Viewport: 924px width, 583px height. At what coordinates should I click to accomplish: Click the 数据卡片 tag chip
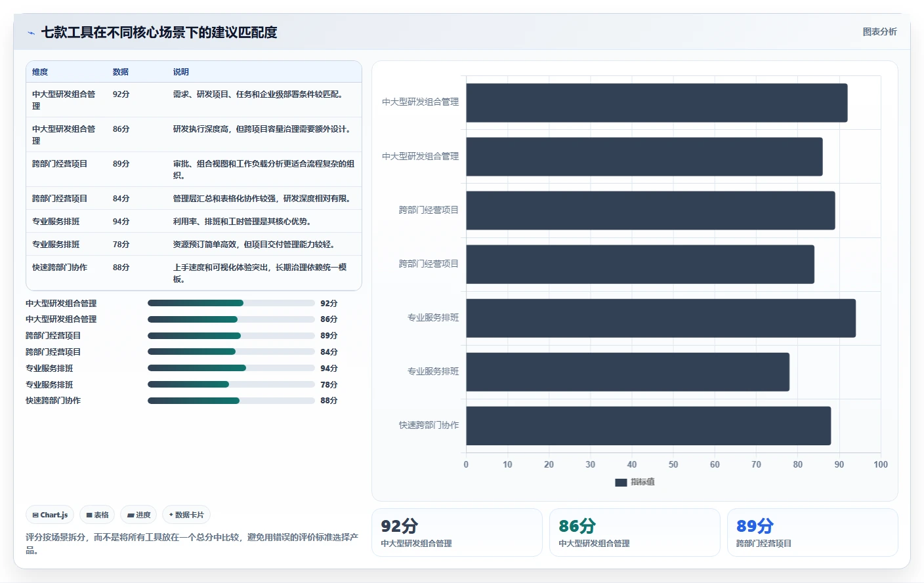tap(186, 515)
